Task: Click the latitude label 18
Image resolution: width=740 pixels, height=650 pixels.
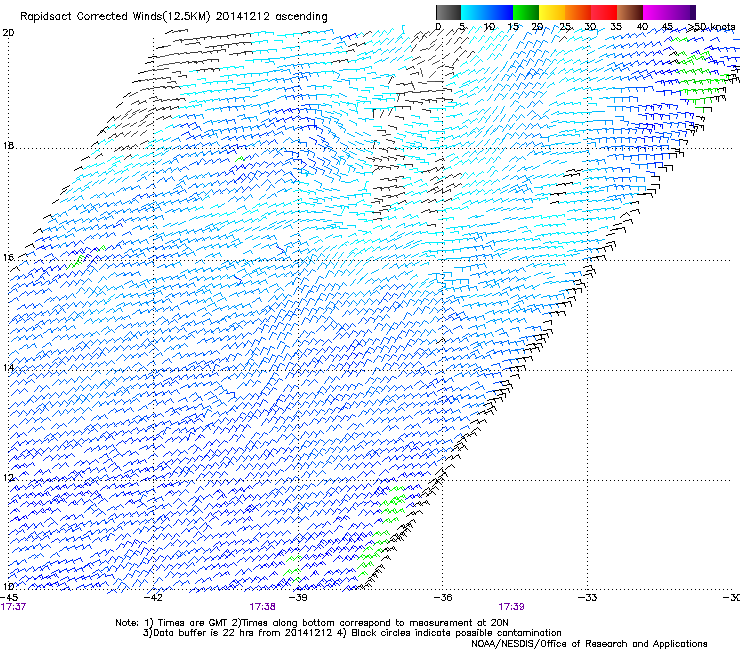Action: point(8,145)
